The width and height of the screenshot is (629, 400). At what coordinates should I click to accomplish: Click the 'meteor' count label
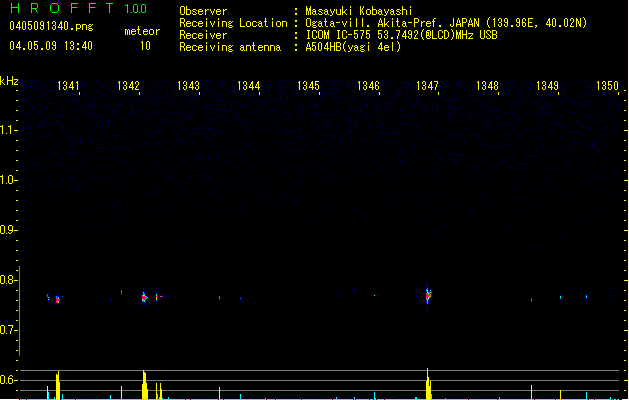click(142, 31)
